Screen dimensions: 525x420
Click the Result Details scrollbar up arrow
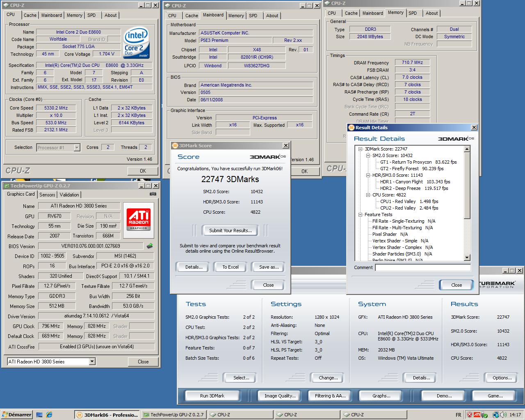pos(467,149)
